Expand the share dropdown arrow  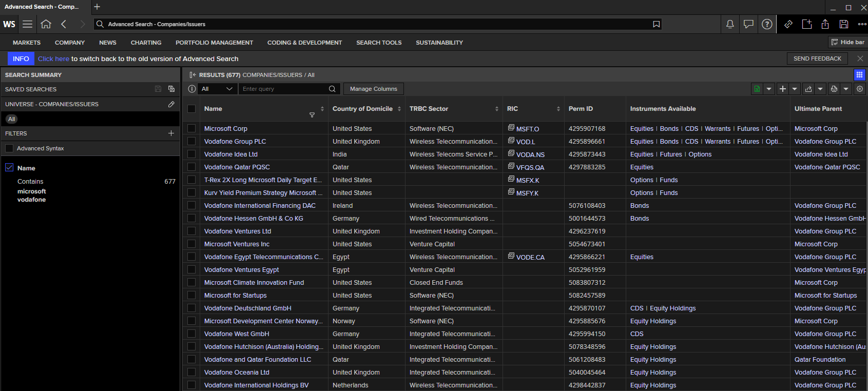(x=820, y=89)
